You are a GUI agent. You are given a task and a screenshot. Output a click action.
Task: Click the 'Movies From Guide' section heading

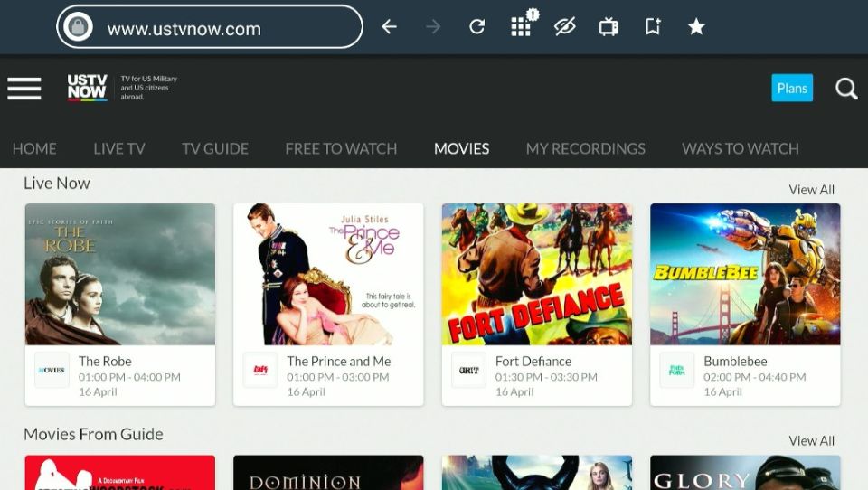(x=93, y=434)
